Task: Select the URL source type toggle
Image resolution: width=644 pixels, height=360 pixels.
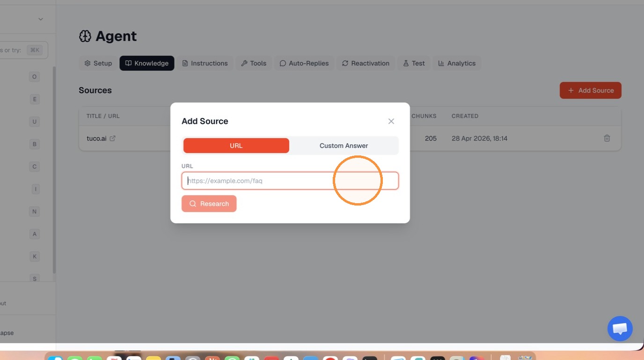Action: (x=236, y=146)
